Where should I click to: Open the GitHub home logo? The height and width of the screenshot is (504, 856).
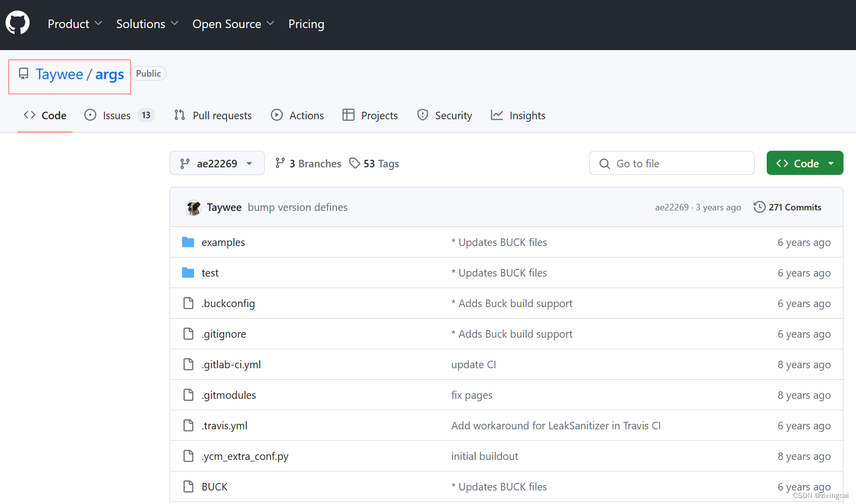point(18,23)
